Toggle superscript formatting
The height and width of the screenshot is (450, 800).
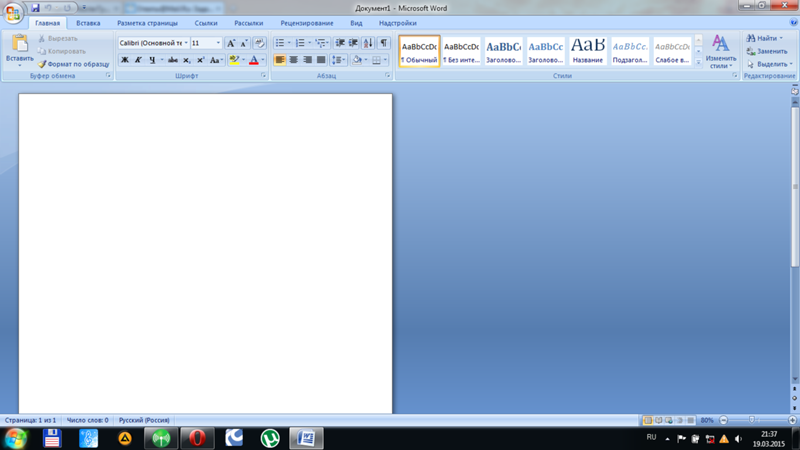tap(201, 60)
